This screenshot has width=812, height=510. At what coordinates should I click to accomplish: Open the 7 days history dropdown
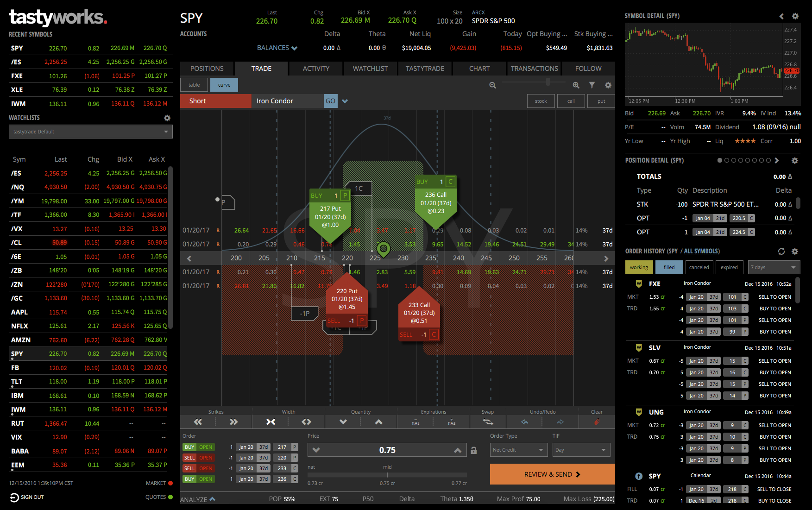point(774,267)
